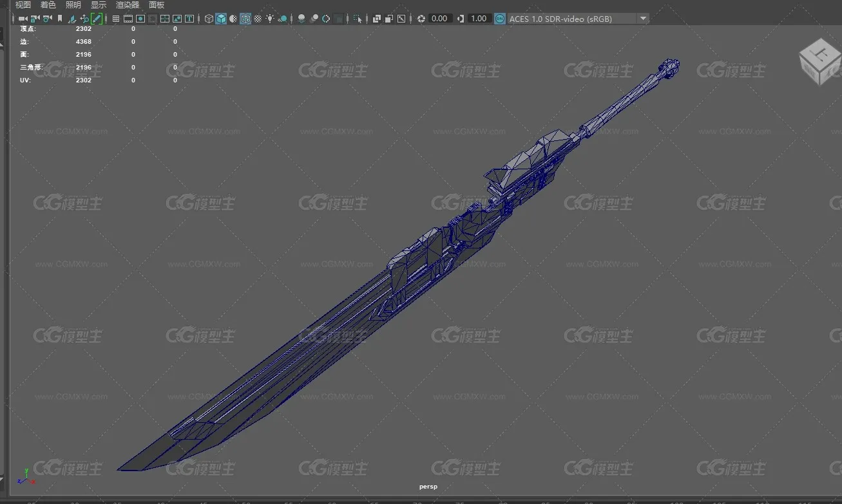Toggle the X-Ray icon
Image resolution: width=842 pixels, height=504 pixels.
pos(376,19)
